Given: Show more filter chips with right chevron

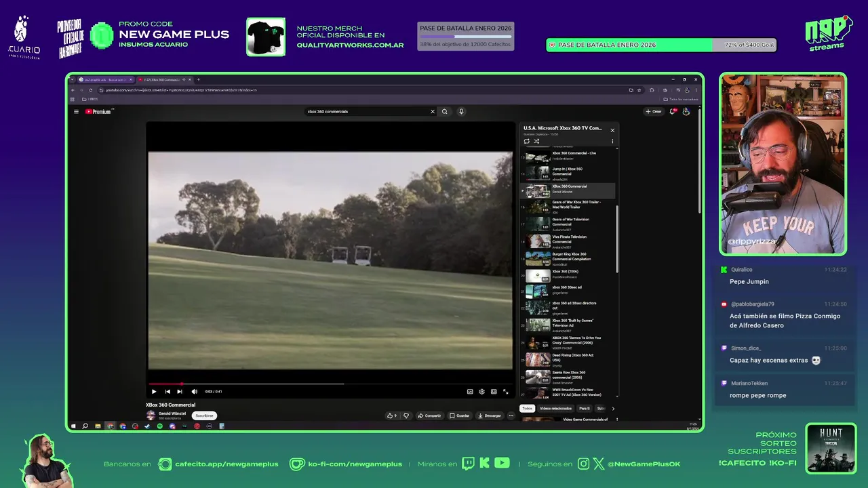Looking at the screenshot, I should point(613,409).
